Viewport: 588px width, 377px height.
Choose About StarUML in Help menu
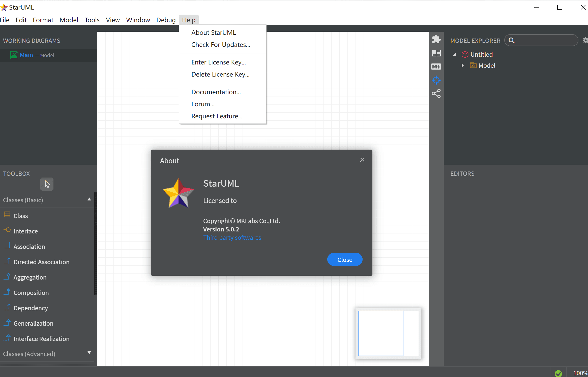223,32
